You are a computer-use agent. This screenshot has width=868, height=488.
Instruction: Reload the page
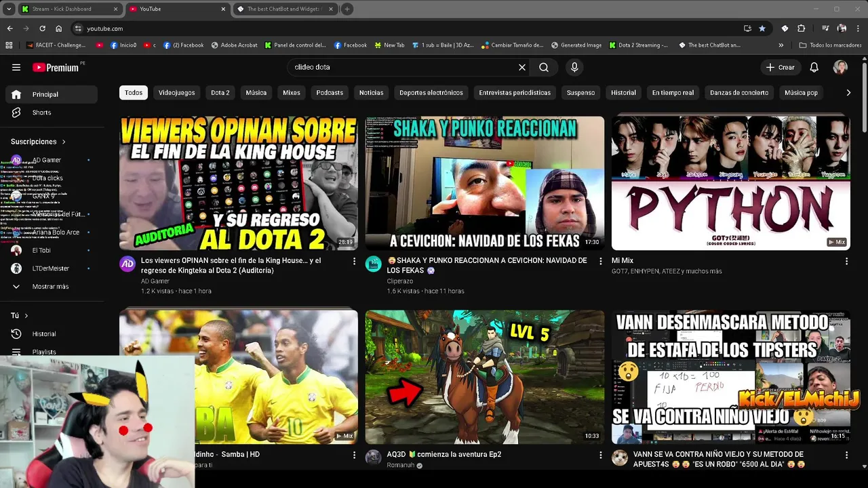[42, 28]
